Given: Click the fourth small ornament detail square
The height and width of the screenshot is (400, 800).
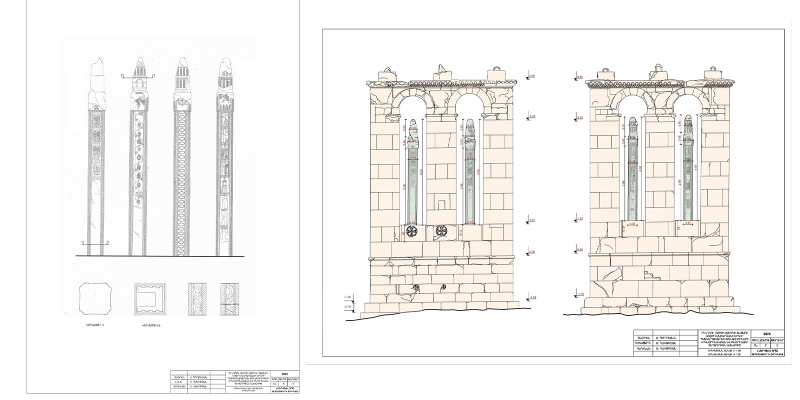Looking at the screenshot, I should [231, 300].
